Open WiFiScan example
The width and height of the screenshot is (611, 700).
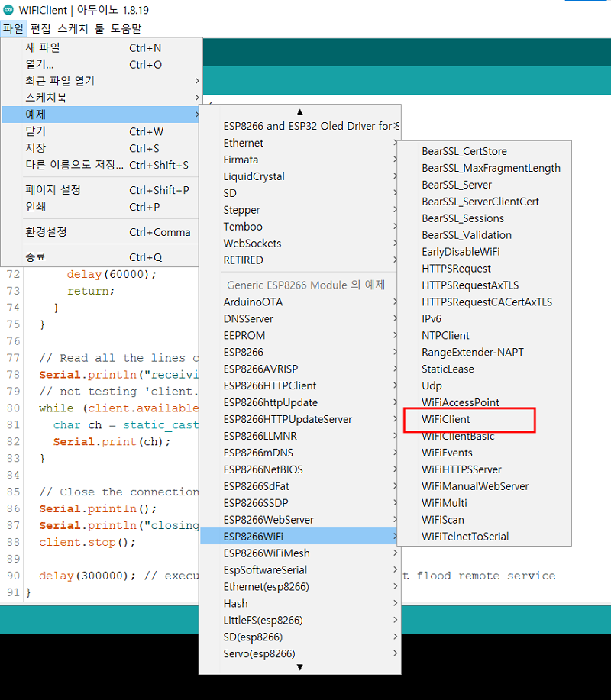pyautogui.click(x=484, y=520)
